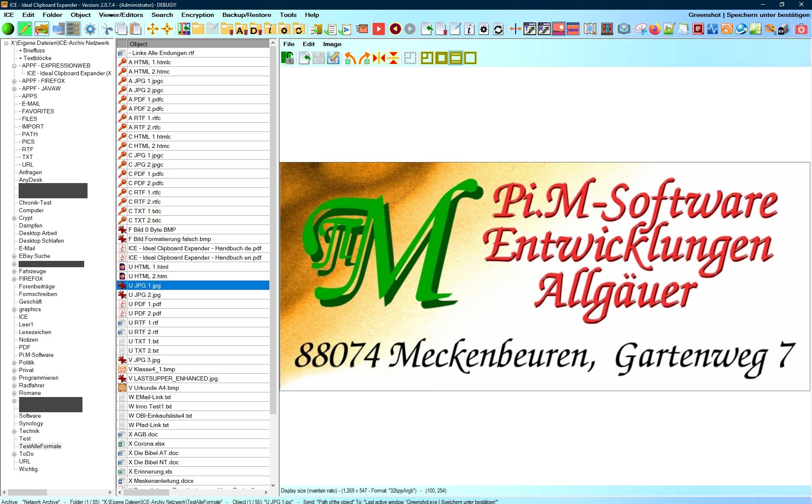Image resolution: width=812 pixels, height=504 pixels.
Task: Click the scissors cut icon in toolbar
Action: (107, 29)
